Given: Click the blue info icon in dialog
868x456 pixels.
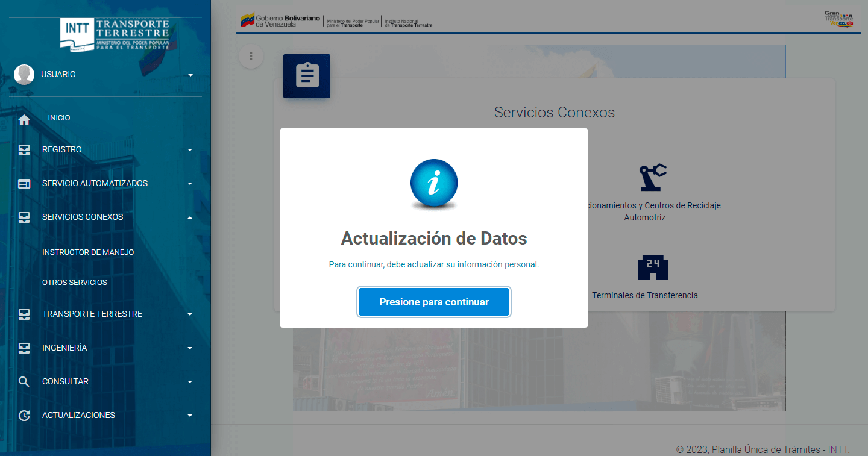Looking at the screenshot, I should (x=434, y=183).
